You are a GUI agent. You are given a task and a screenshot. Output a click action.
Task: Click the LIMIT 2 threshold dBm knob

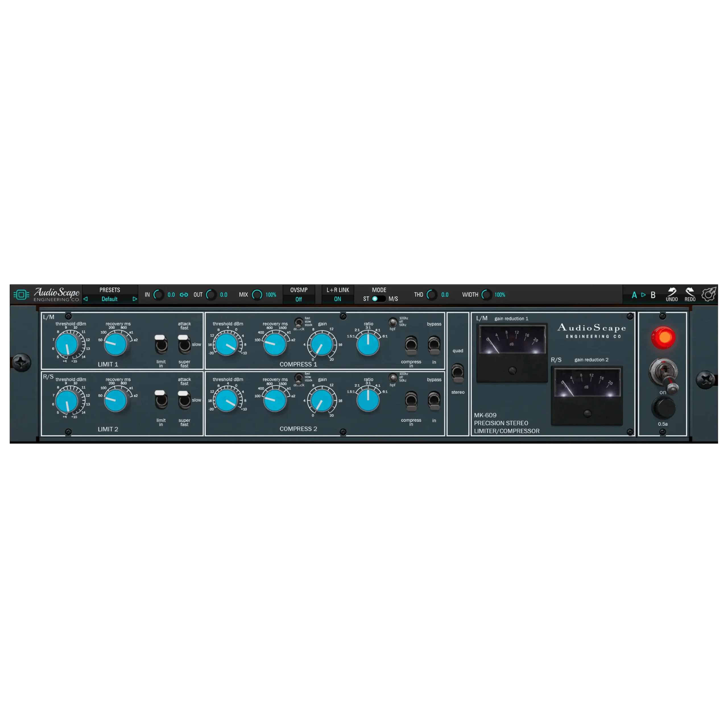pos(67,401)
